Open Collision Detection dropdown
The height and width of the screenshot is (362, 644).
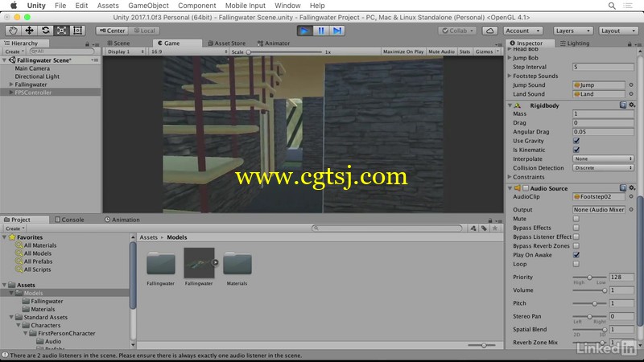point(603,168)
